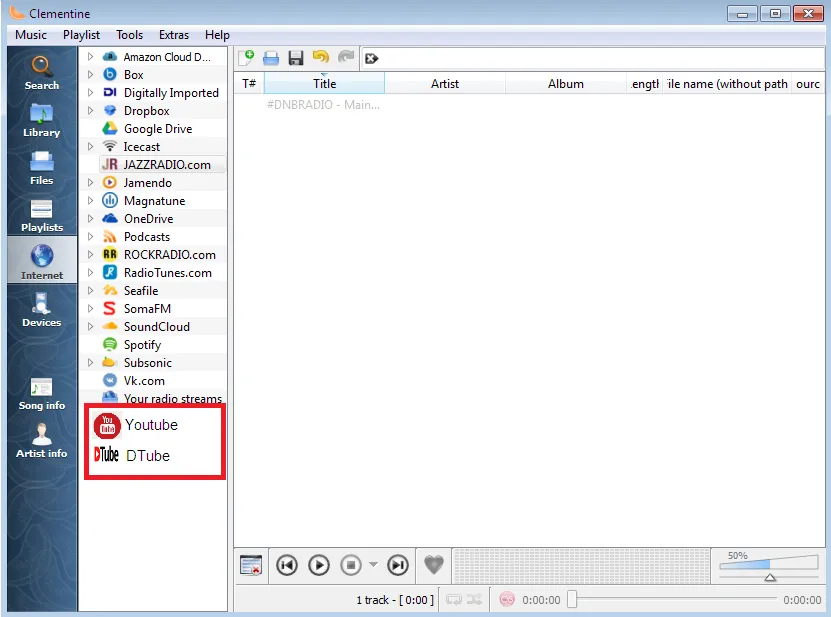Expand the SomaFM tree node
Screen dimensions: 831x617
pos(91,308)
